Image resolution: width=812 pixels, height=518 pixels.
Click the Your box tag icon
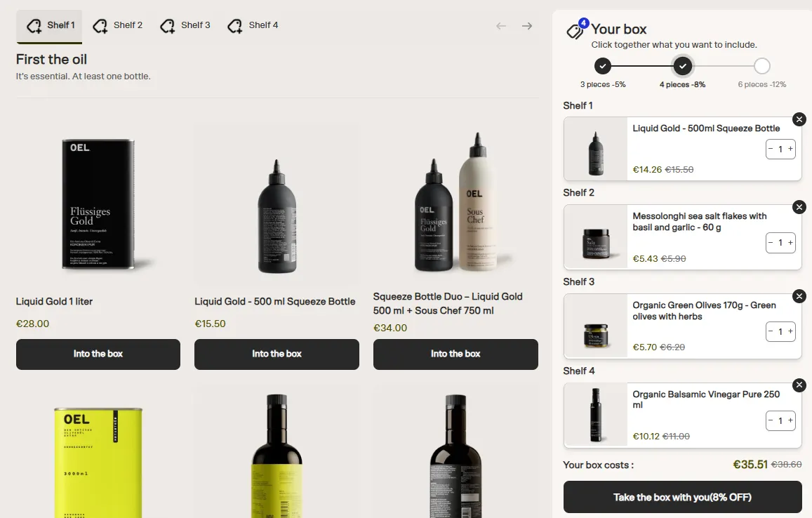coord(575,31)
